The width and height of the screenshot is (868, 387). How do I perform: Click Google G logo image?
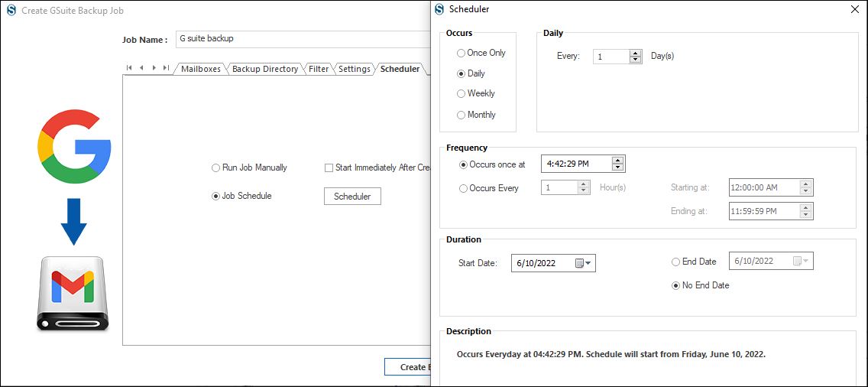pyautogui.click(x=74, y=146)
